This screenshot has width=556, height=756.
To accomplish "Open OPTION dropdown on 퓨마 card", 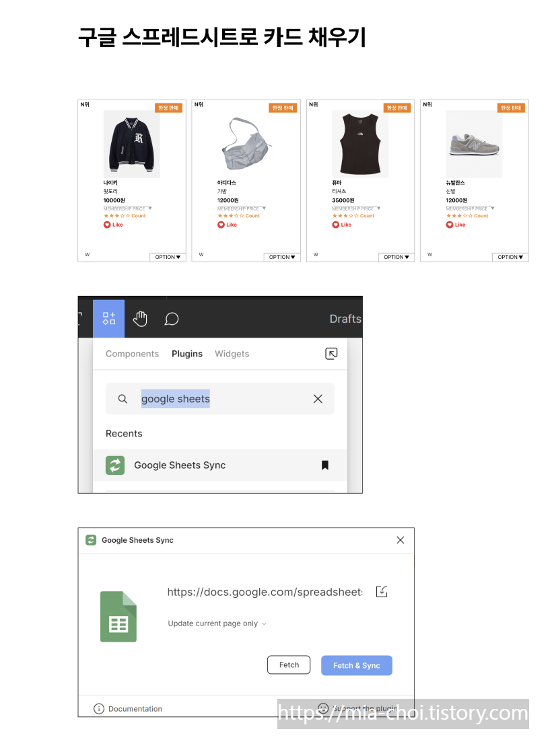I will (396, 257).
